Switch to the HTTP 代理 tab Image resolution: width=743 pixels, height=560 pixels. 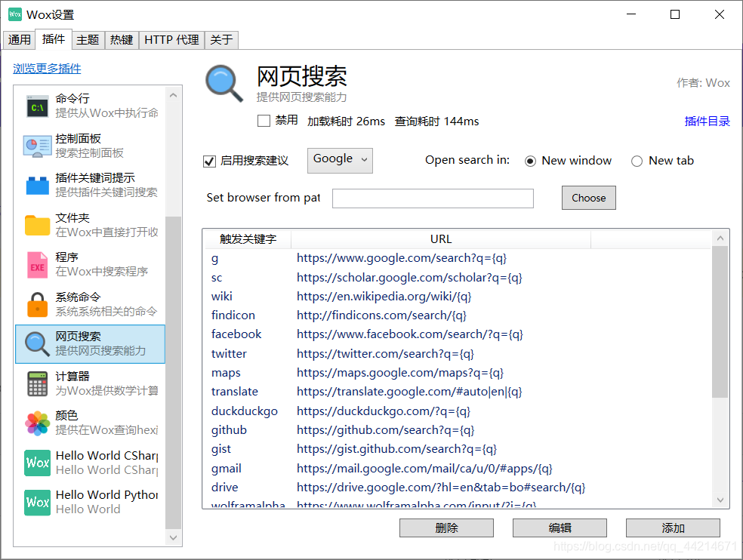click(171, 40)
